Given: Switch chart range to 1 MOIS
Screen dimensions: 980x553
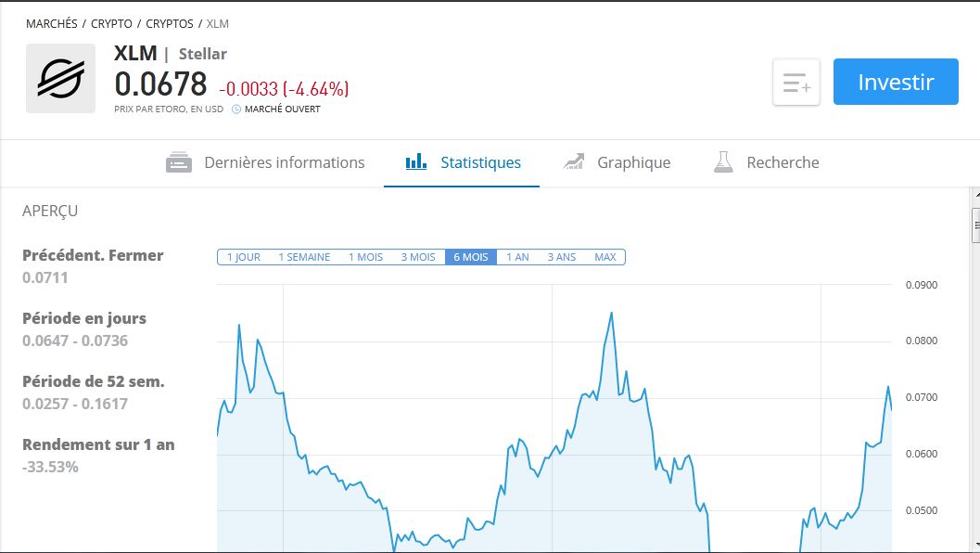Looking at the screenshot, I should point(365,257).
